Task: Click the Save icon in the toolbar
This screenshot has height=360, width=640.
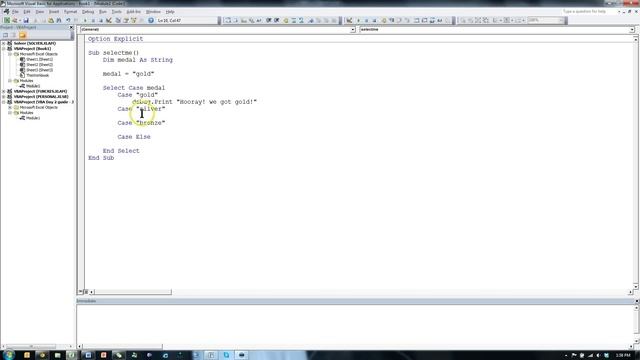Action: tap(26, 20)
